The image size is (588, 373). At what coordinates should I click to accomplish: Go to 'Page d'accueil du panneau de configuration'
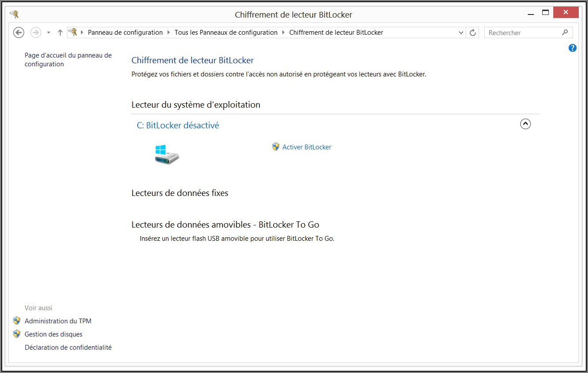click(68, 60)
